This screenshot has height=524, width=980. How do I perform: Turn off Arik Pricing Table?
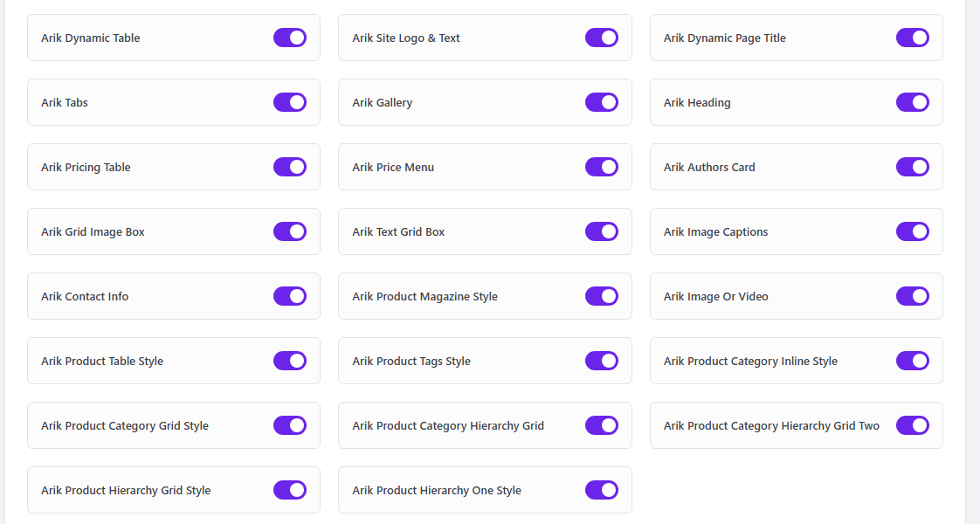[290, 167]
